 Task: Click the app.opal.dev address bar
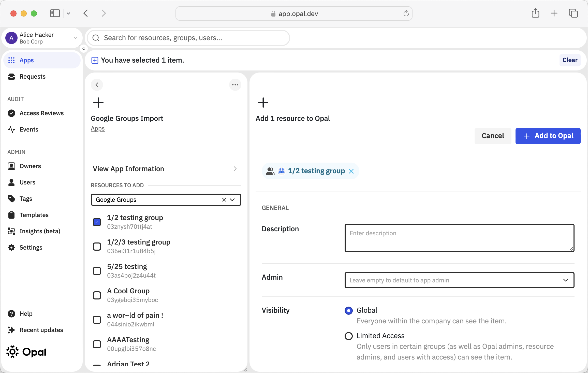[294, 13]
